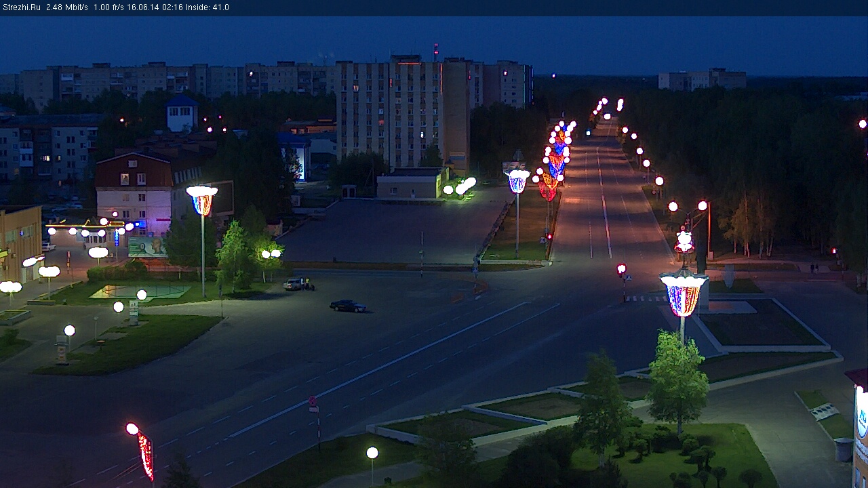Click the 1.00 fr/s frame rate value

tap(108, 7)
